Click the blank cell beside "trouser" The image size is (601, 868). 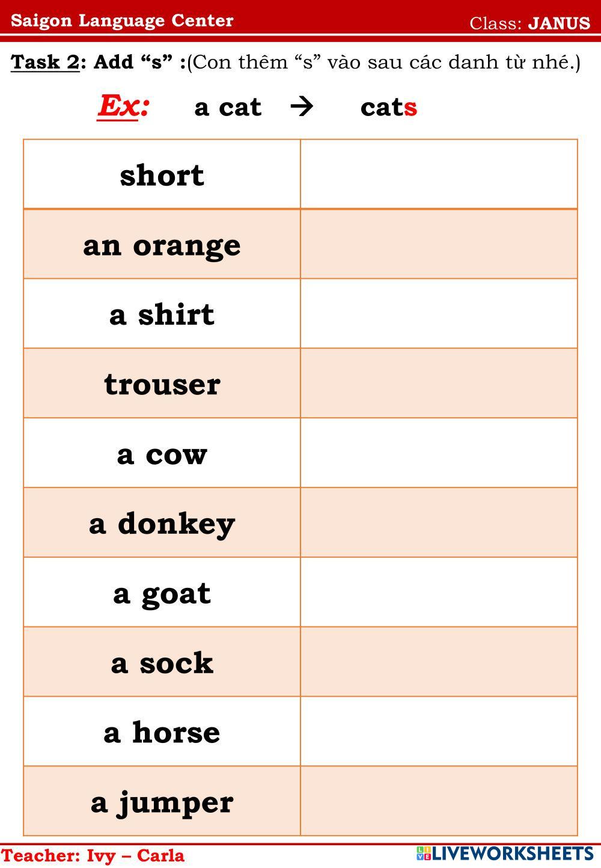(x=439, y=384)
